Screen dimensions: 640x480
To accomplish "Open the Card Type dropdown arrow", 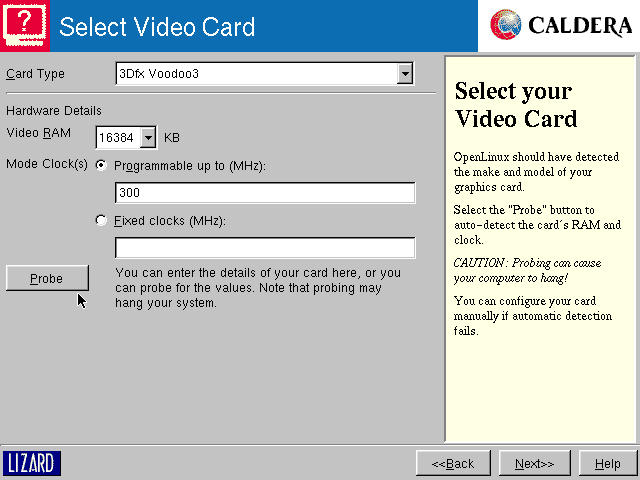I will [404, 73].
